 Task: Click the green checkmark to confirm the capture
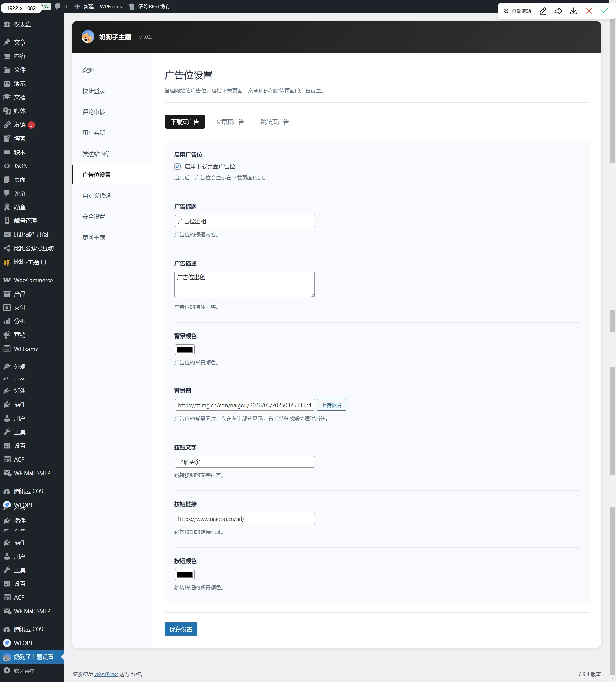(604, 11)
